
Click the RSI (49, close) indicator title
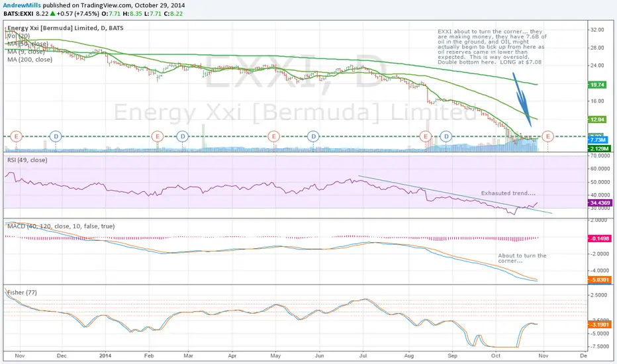[27, 160]
